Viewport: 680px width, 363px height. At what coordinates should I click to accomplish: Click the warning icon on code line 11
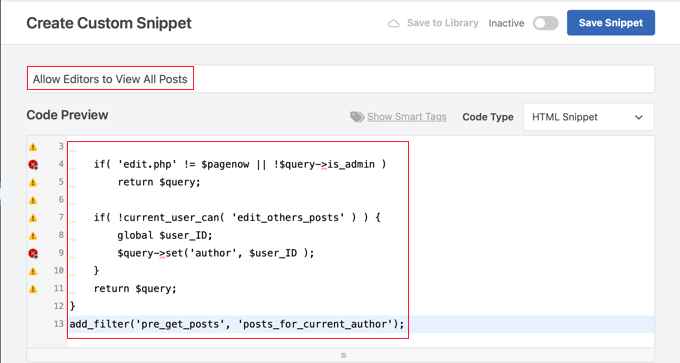point(33,289)
